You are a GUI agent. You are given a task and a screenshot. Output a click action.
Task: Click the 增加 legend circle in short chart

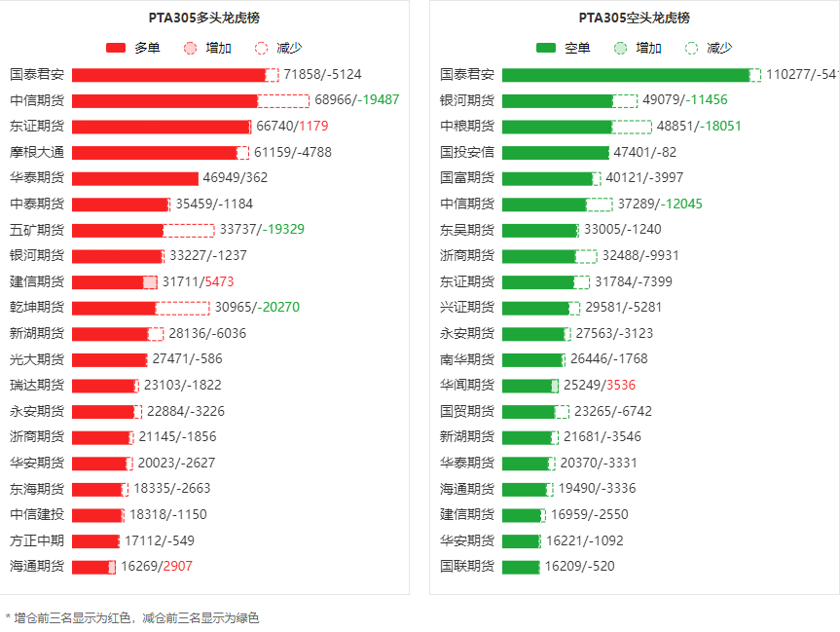point(620,48)
